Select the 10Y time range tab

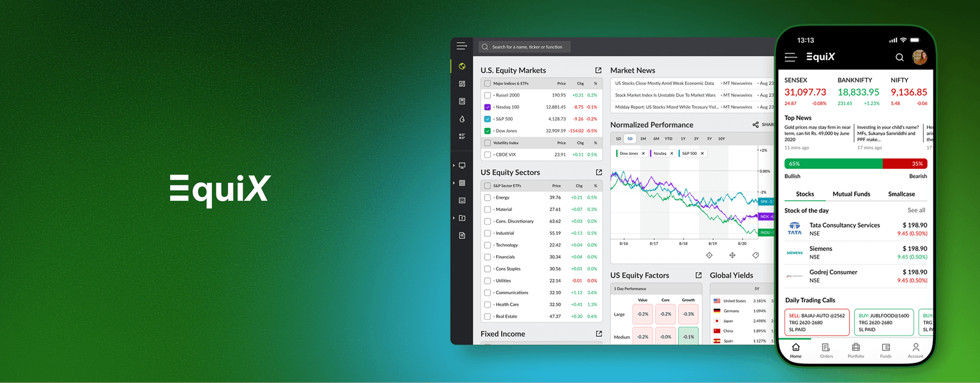(x=722, y=139)
